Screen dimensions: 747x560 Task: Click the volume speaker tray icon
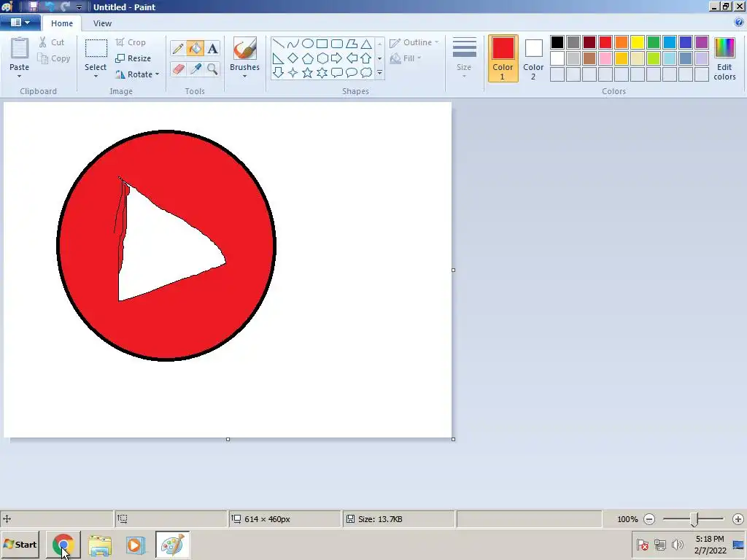point(677,544)
